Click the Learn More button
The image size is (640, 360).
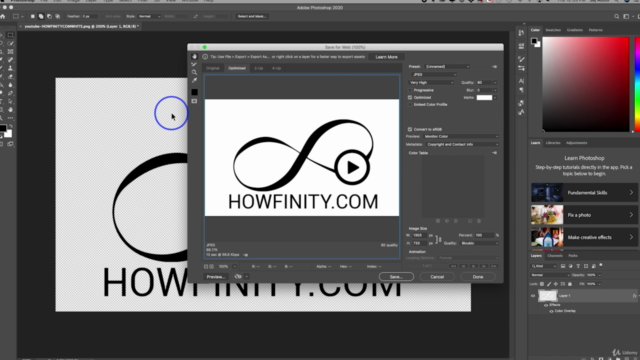click(386, 57)
